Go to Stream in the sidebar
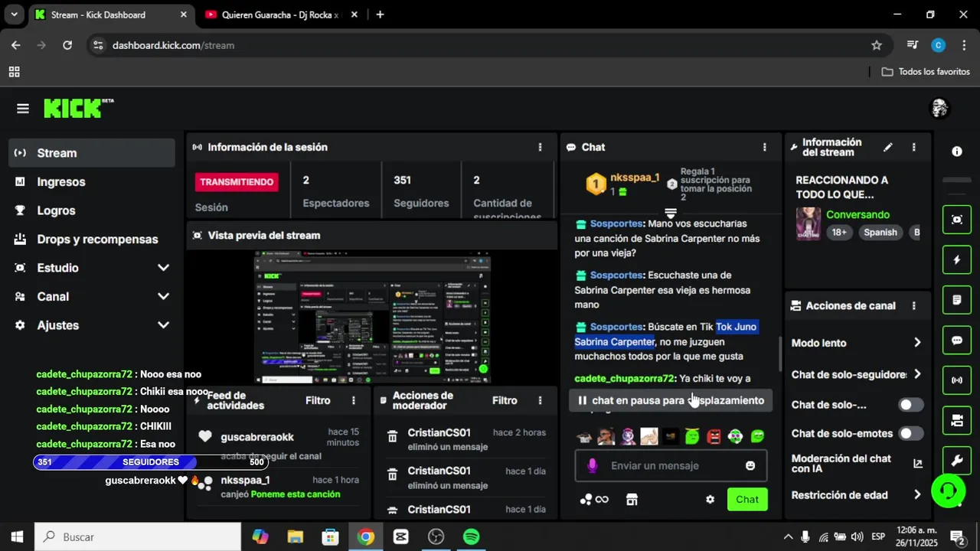This screenshot has height=551, width=980. [x=92, y=153]
